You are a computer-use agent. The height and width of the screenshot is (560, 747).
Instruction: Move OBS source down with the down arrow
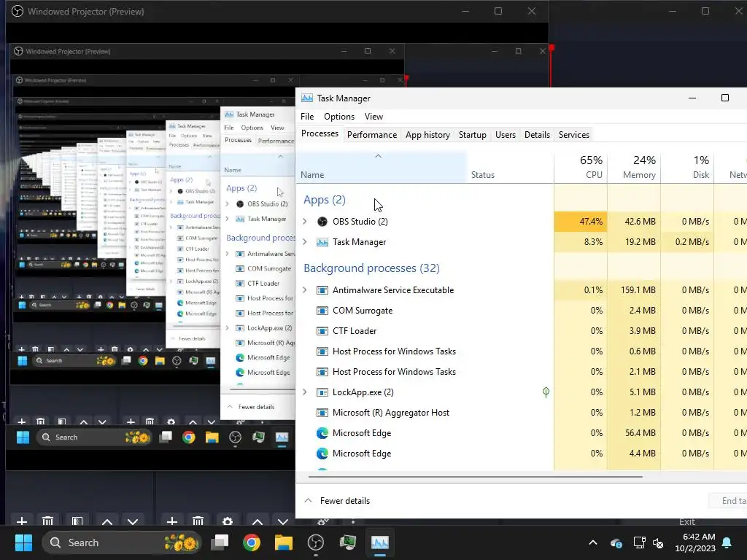[283, 521]
